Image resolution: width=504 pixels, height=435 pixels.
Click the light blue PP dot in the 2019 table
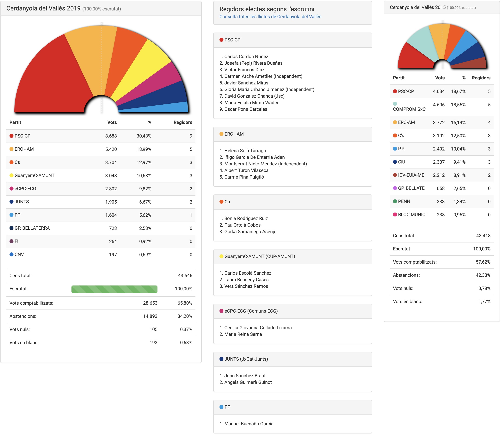(x=11, y=215)
